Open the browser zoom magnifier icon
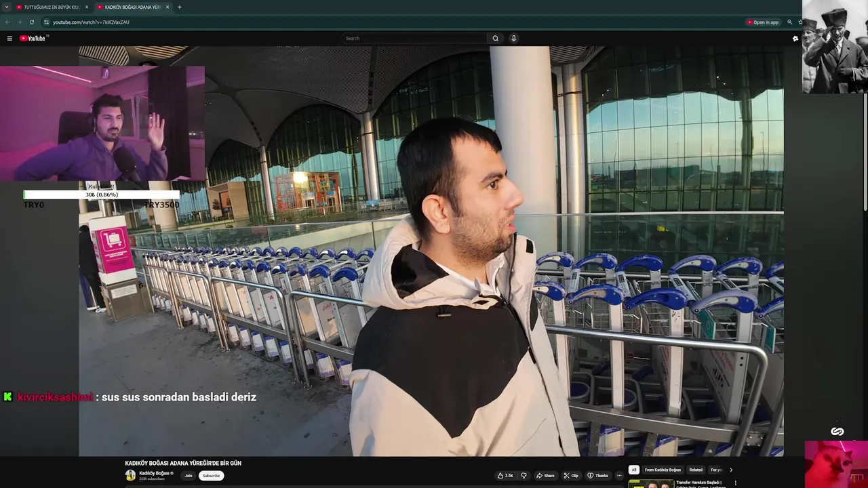 pyautogui.click(x=789, y=22)
